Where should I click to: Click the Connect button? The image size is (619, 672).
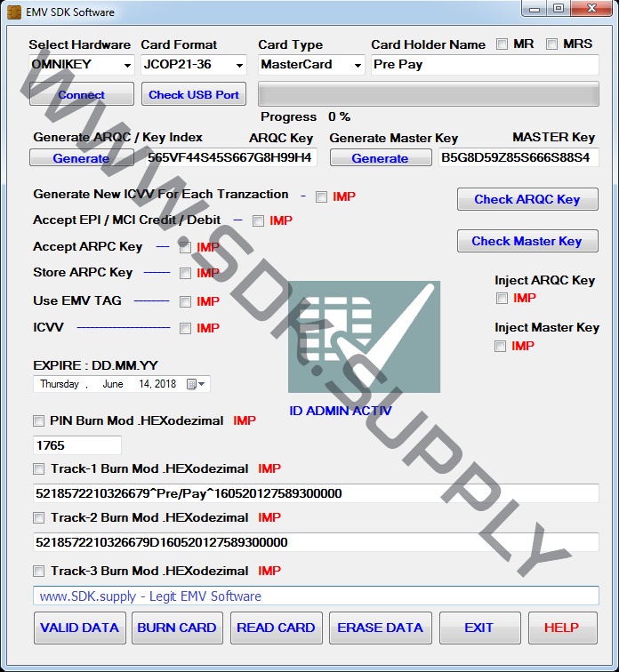(82, 94)
